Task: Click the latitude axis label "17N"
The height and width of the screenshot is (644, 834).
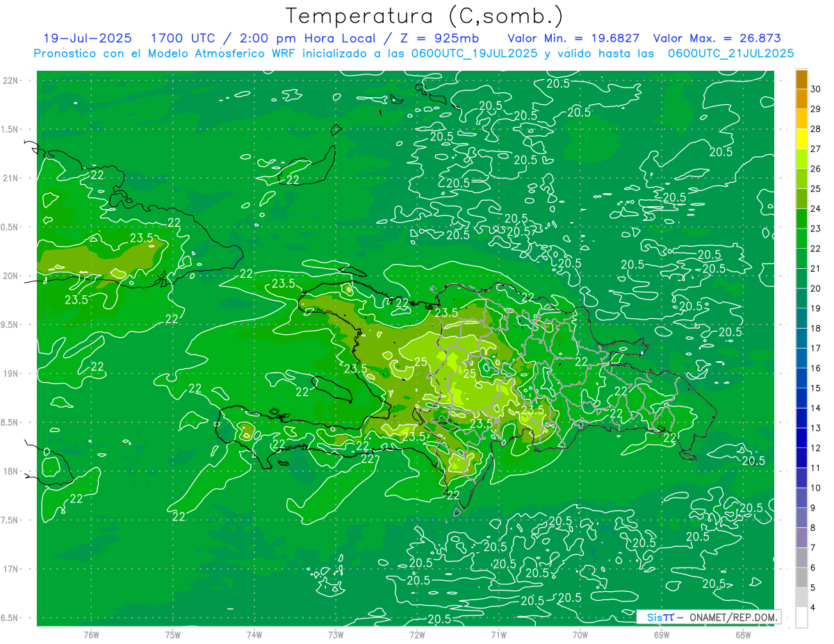Action: coord(12,569)
